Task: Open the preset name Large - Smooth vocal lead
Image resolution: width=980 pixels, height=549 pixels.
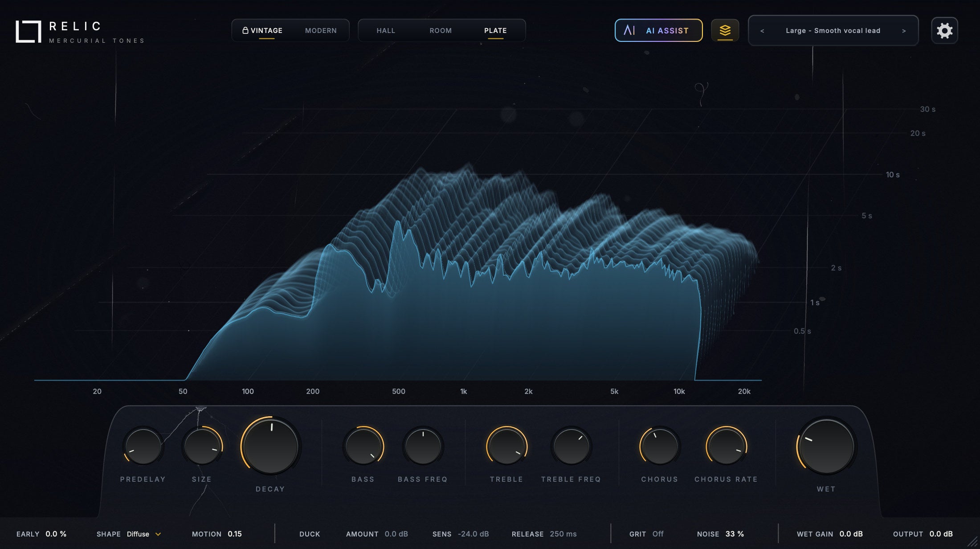Action: click(x=833, y=31)
